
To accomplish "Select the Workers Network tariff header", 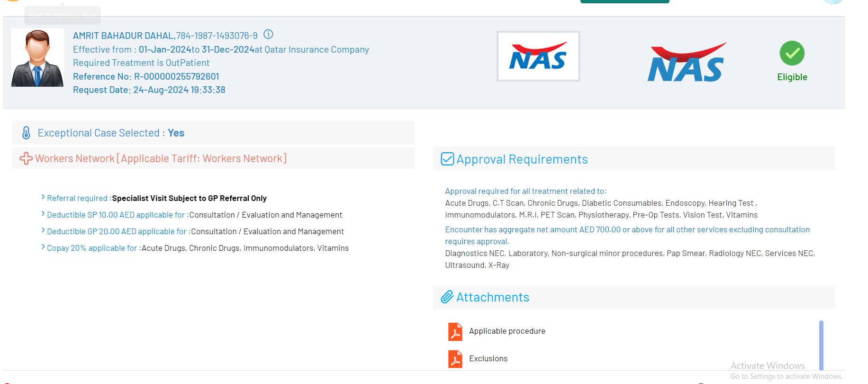I will point(161,158).
